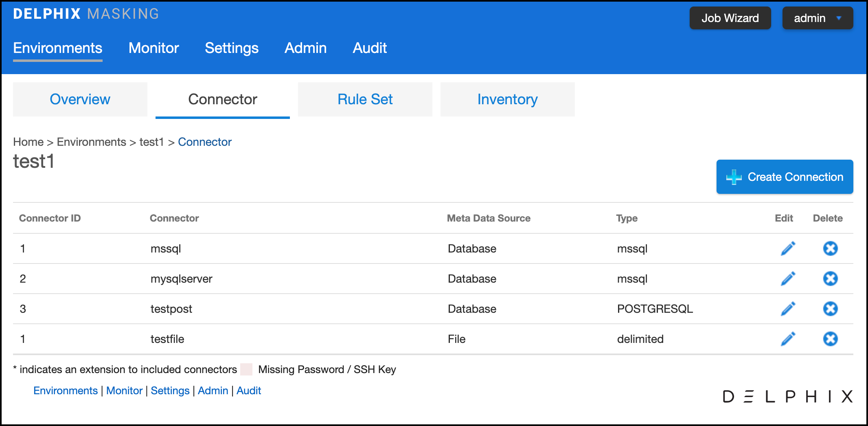The width and height of the screenshot is (868, 426).
Task: Navigate to Settings from the top navigation
Action: coord(232,48)
